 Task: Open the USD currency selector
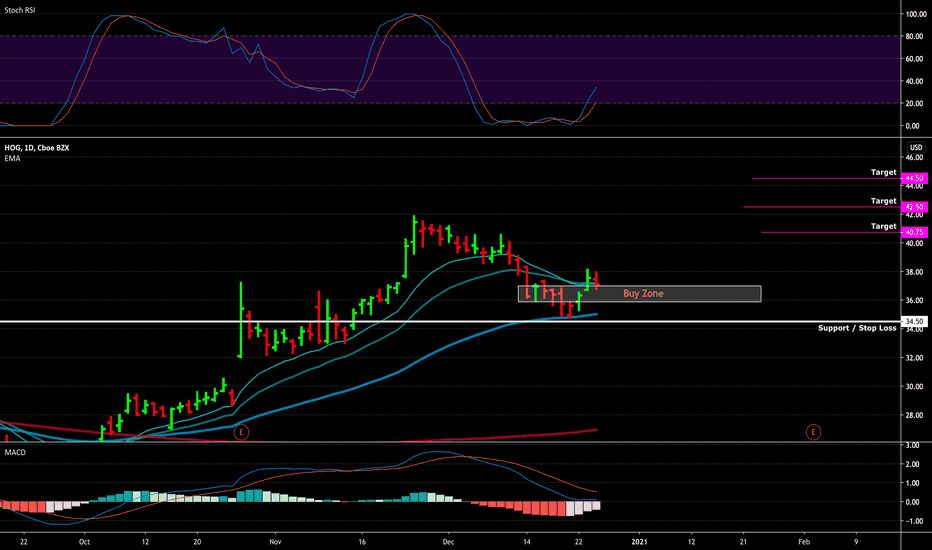pyautogui.click(x=916, y=147)
